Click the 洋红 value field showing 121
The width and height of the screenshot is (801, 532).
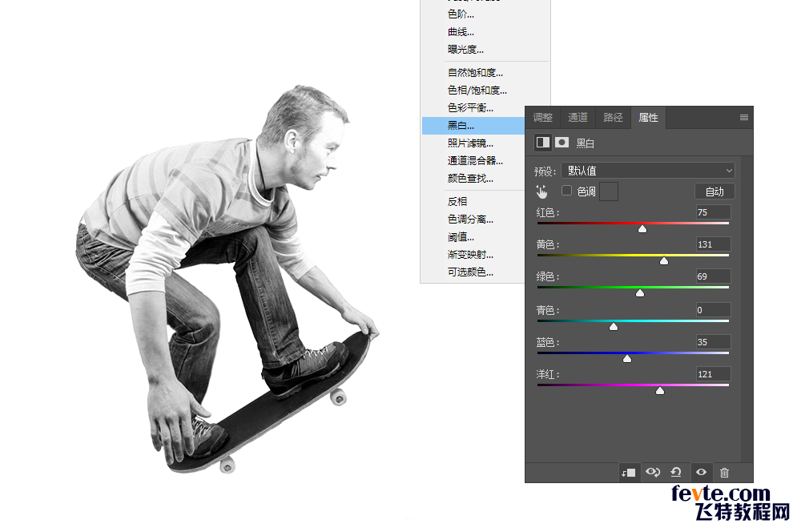[713, 374]
